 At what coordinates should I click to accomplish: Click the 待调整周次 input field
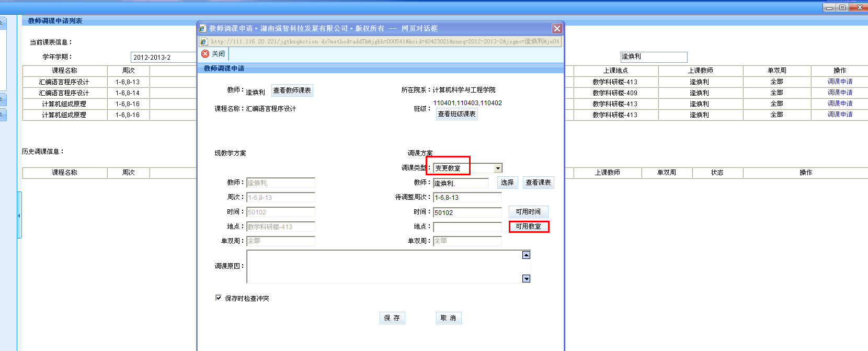coord(467,198)
